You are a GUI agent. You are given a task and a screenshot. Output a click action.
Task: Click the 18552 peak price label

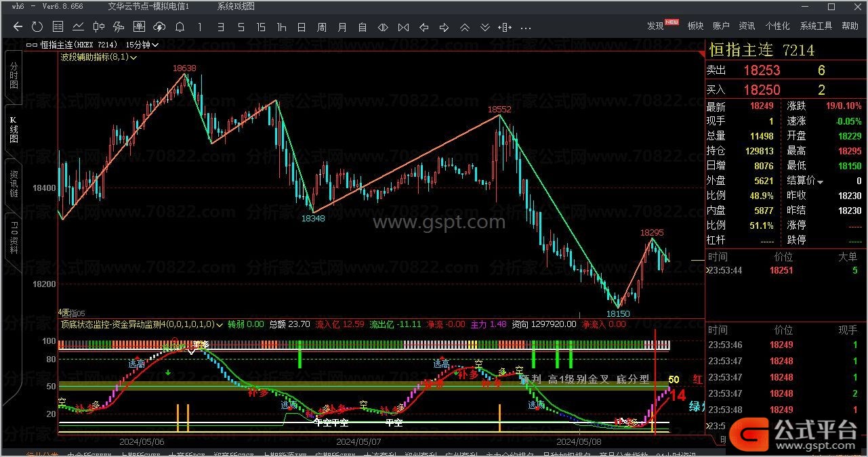(499, 109)
